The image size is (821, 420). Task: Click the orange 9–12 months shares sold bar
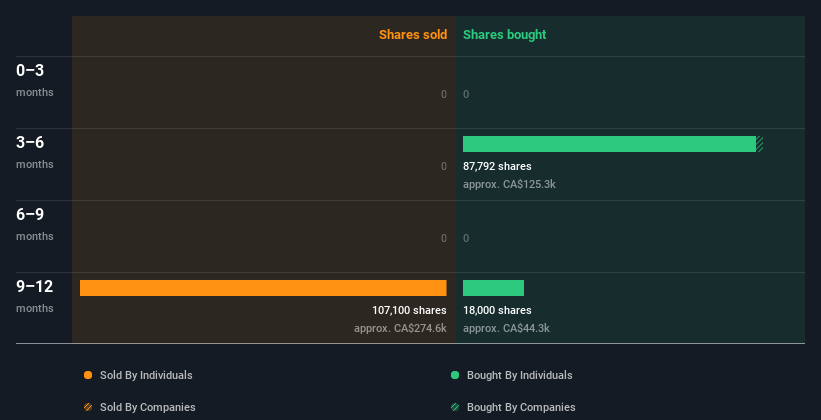[263, 288]
